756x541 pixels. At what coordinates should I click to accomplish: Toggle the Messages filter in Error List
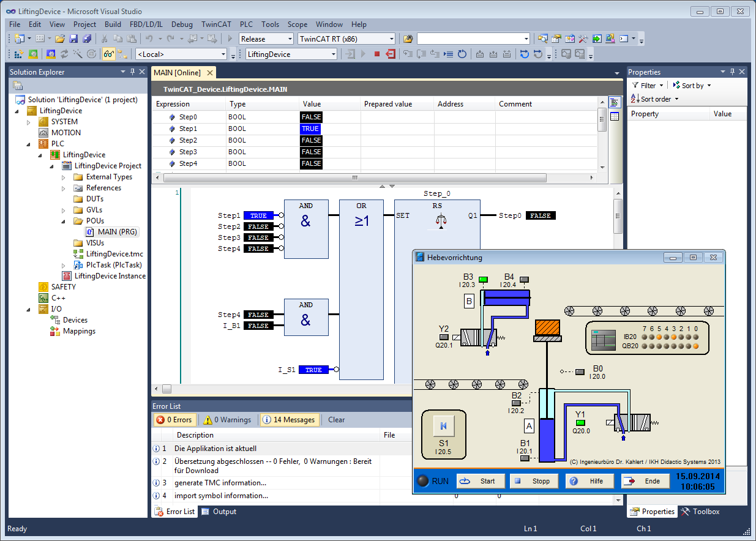[290, 420]
